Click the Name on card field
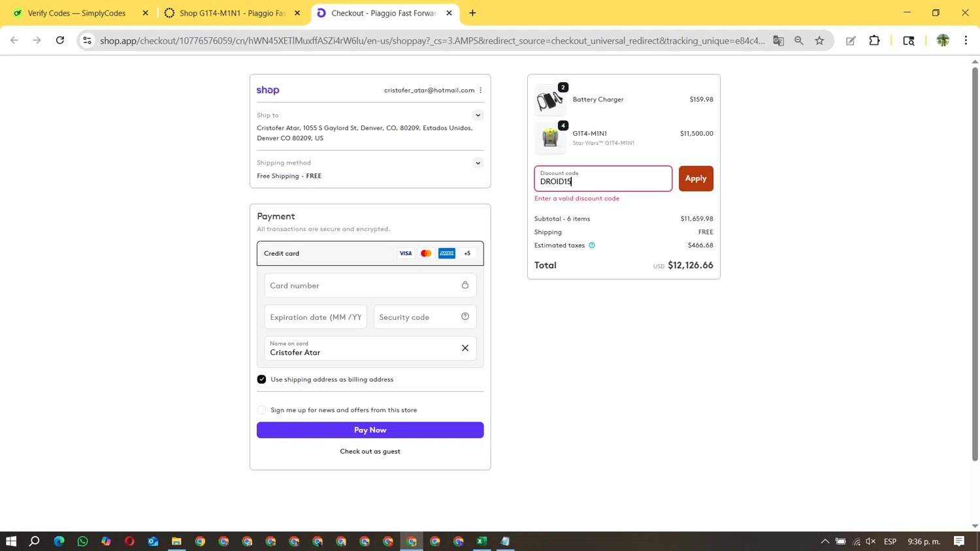980x551 pixels. [x=370, y=349]
